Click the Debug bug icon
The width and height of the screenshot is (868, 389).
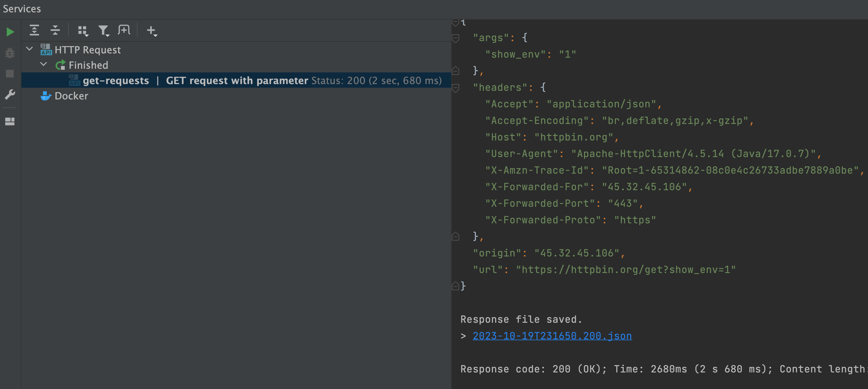10,53
